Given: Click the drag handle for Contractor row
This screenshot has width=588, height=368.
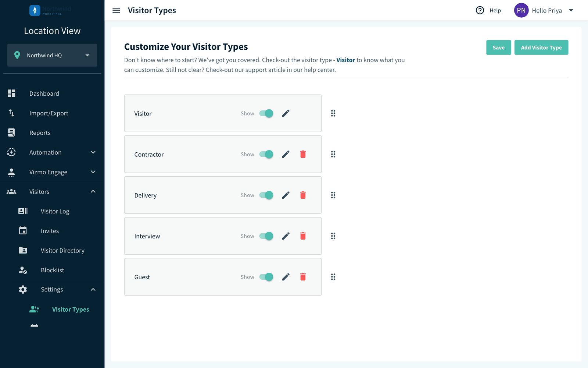Looking at the screenshot, I should [x=333, y=154].
